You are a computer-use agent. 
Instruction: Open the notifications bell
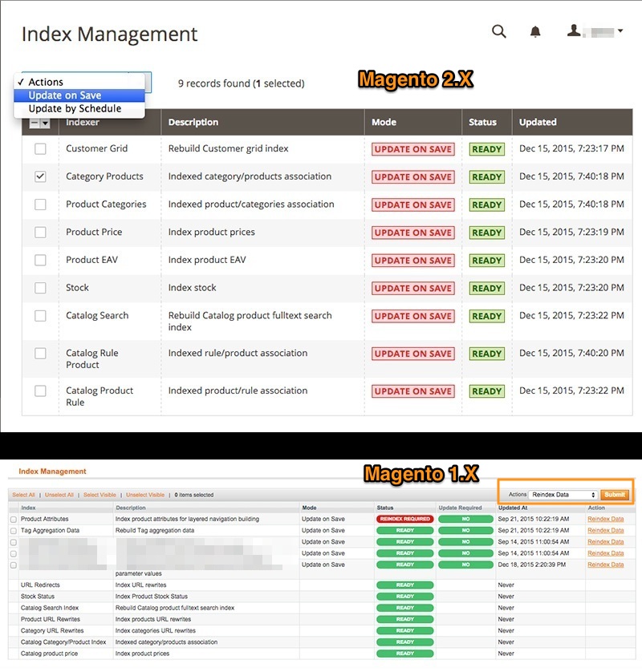[535, 32]
